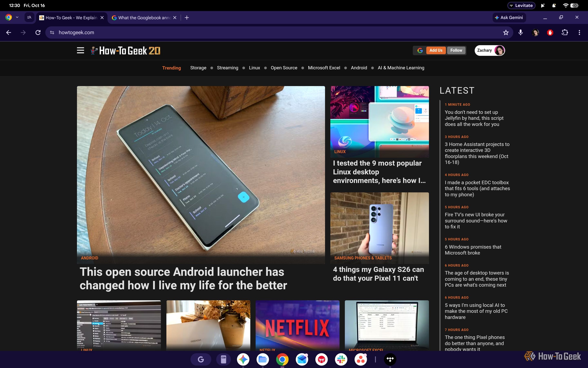Open Chrome's three-dot menu
The image size is (588, 368).
point(579,32)
